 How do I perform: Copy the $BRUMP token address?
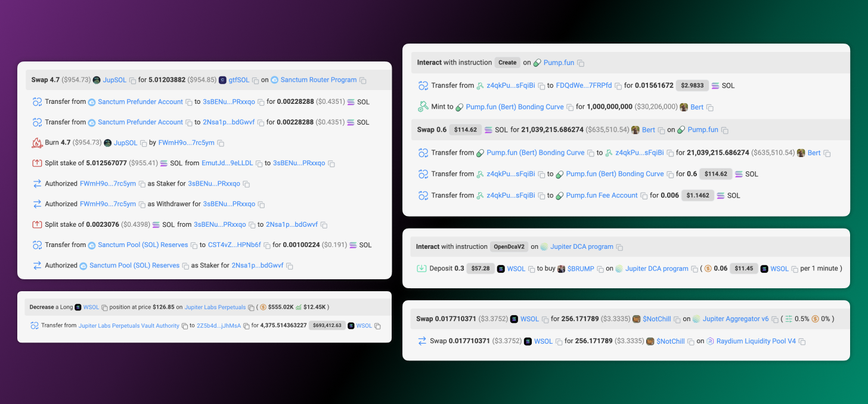pyautogui.click(x=600, y=269)
